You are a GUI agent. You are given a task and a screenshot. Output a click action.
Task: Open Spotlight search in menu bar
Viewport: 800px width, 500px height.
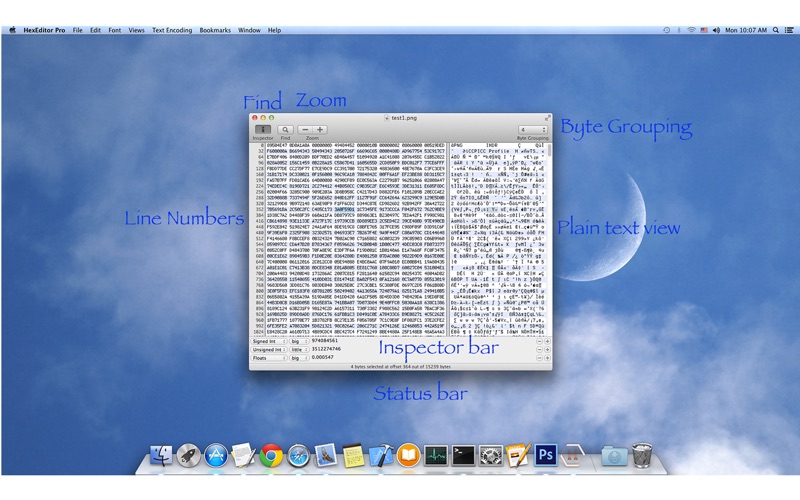(776, 30)
